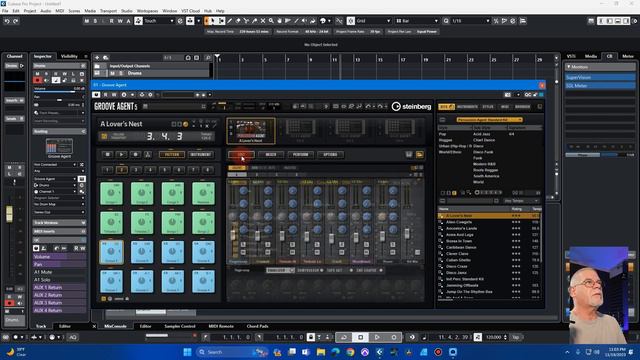Open Windows Start menu
The width and height of the screenshot is (640, 360).
click(187, 352)
